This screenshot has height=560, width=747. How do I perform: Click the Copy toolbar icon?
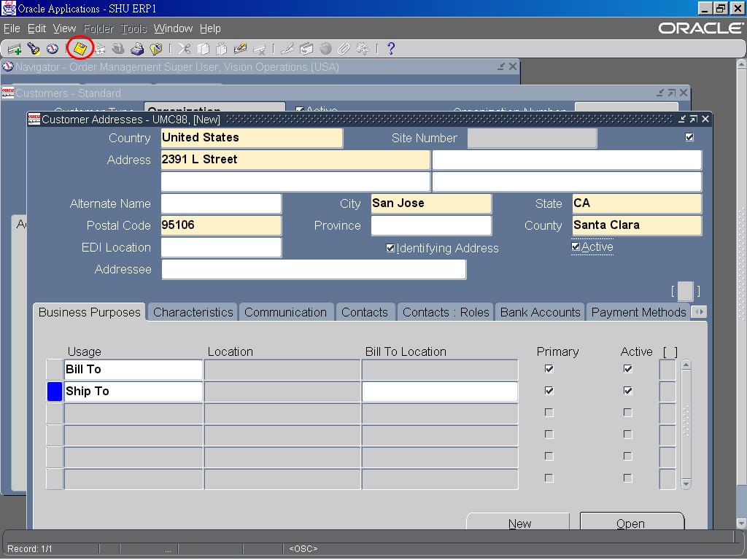pos(203,49)
